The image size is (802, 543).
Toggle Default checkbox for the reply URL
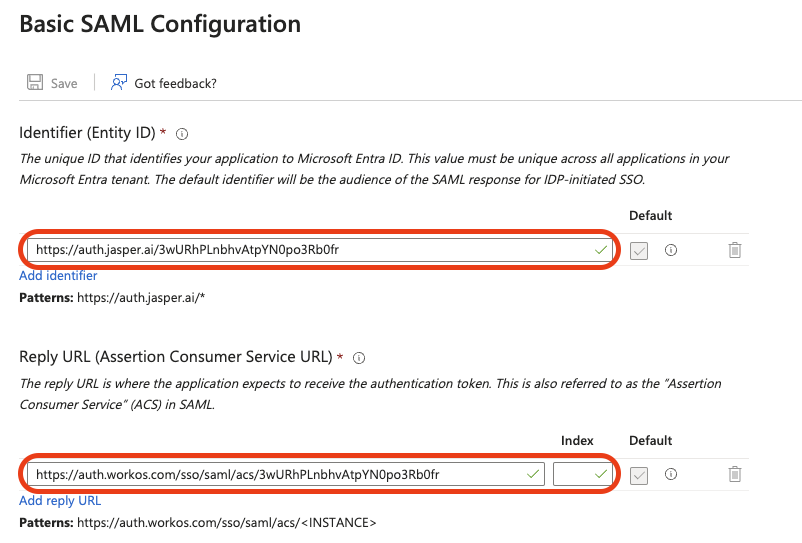[x=640, y=474]
